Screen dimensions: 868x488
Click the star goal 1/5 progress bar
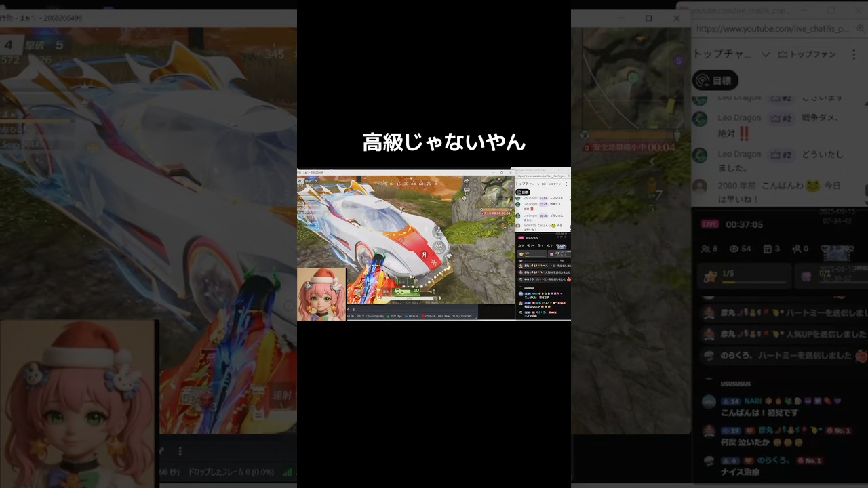tap(745, 277)
